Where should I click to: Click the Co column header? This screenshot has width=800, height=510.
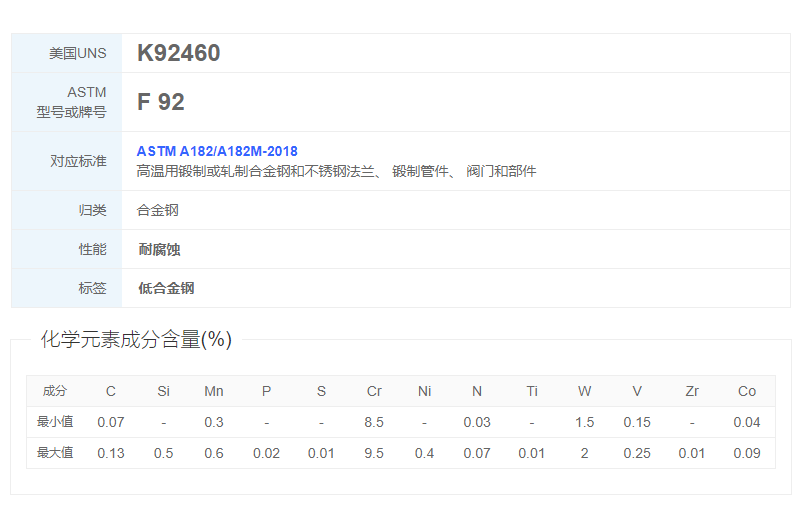coord(747,391)
